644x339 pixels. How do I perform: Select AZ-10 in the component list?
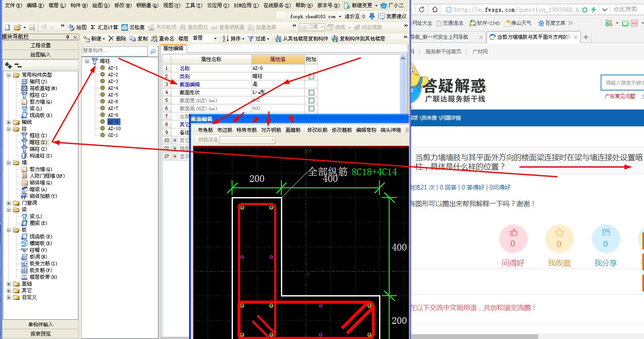(x=114, y=128)
